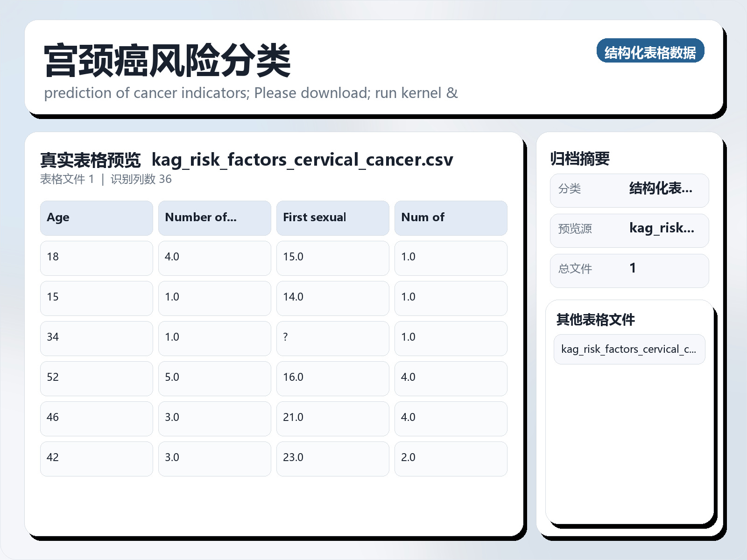Click the Age cell showing 15
747x560 pixels.
tap(96, 298)
